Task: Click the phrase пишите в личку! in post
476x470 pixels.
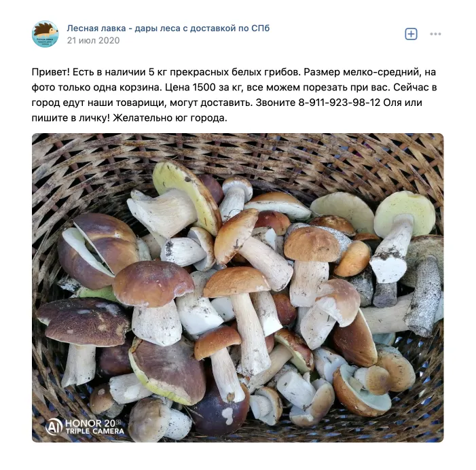Action: tap(71, 117)
